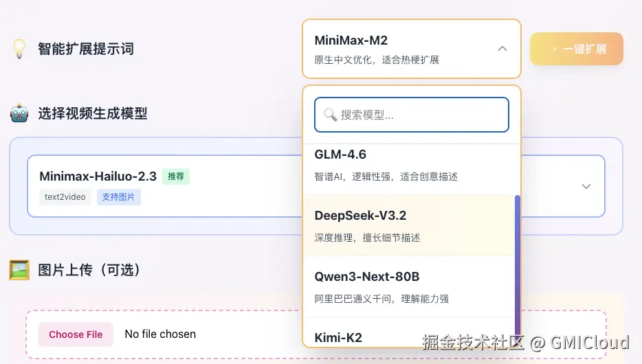
Task: Select the Kimi-K2 model option
Action: coord(408,332)
